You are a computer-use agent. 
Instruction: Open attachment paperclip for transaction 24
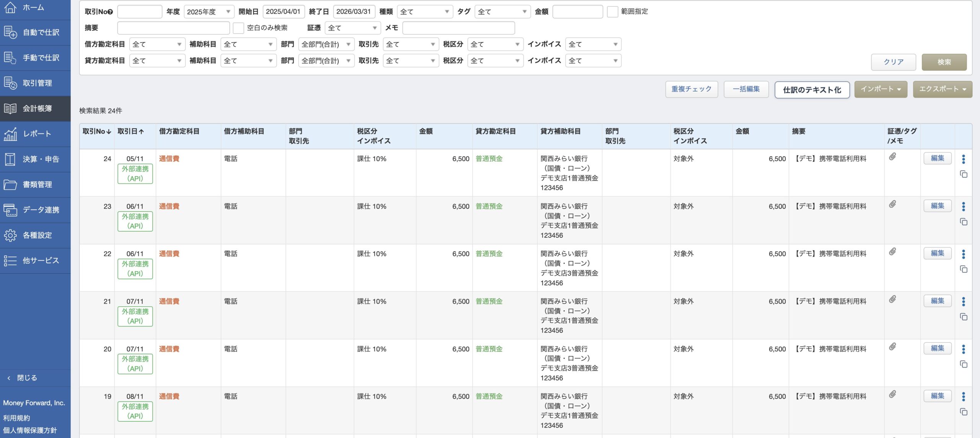pos(892,157)
